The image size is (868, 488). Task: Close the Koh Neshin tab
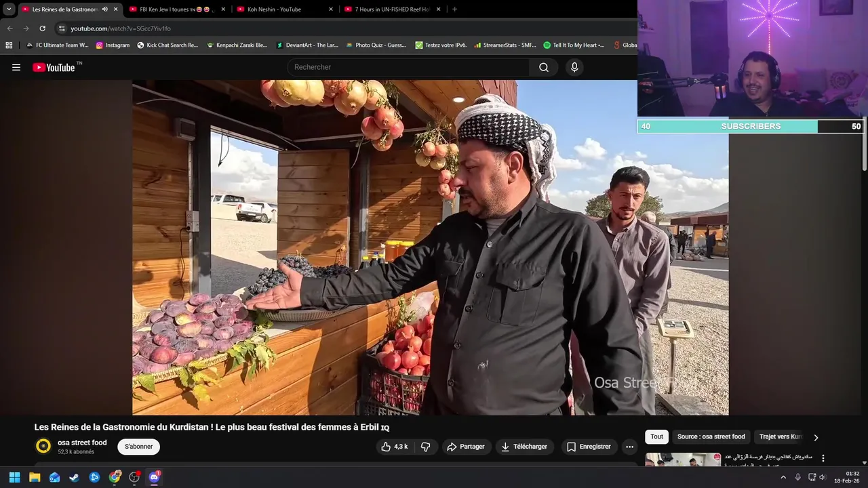pos(331,9)
